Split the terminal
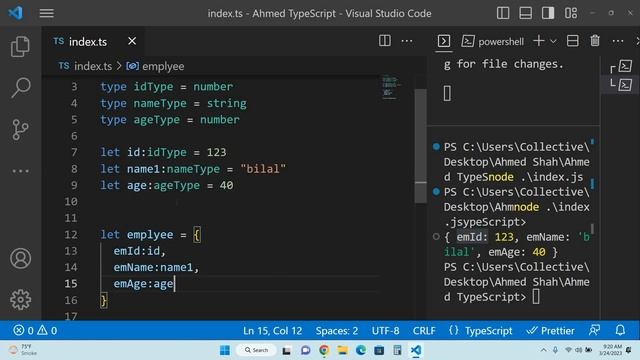The width and height of the screenshot is (640, 360). pos(572,41)
